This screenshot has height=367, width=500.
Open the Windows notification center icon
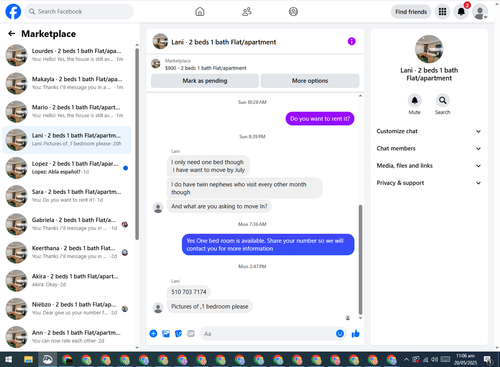(488, 359)
